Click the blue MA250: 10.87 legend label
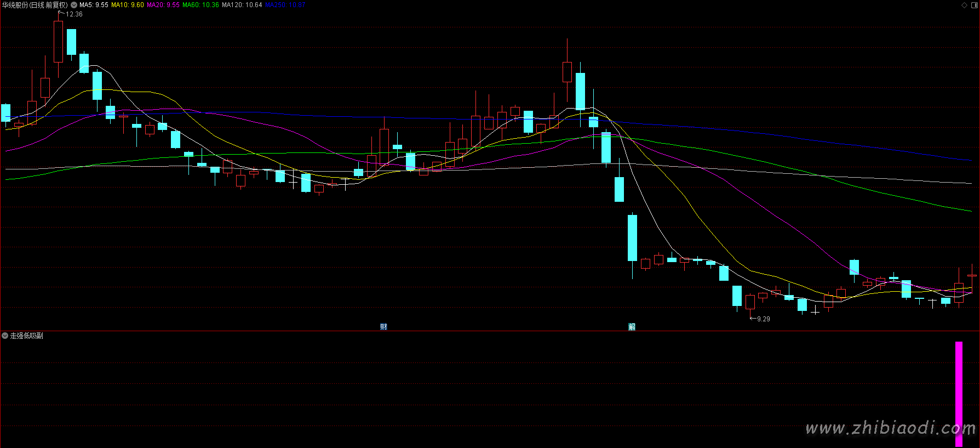The image size is (980, 448). click(x=285, y=5)
